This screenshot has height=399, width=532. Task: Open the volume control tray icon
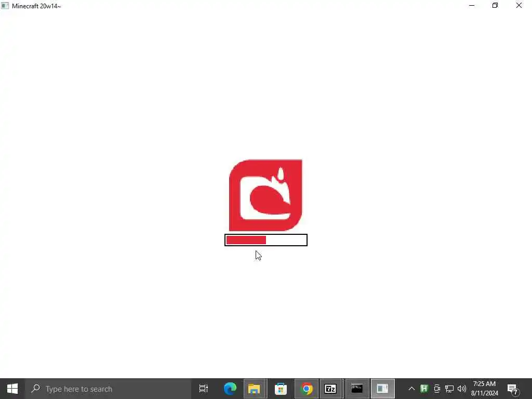tap(461, 389)
